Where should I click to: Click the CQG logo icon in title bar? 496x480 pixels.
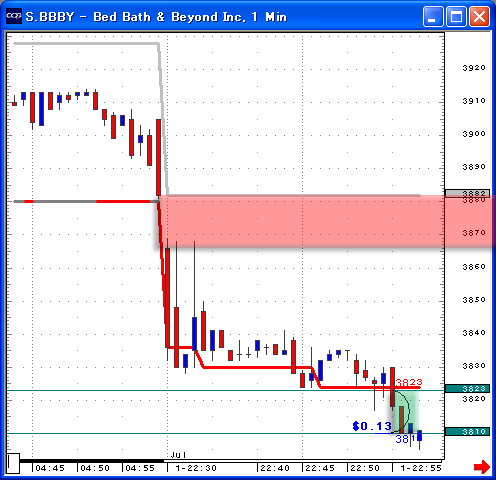pyautogui.click(x=14, y=16)
